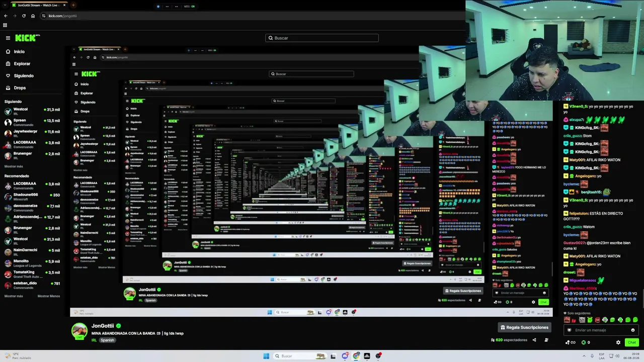Click username Gustav0027 in the main chat
This screenshot has height=362, width=644.
(x=574, y=243)
